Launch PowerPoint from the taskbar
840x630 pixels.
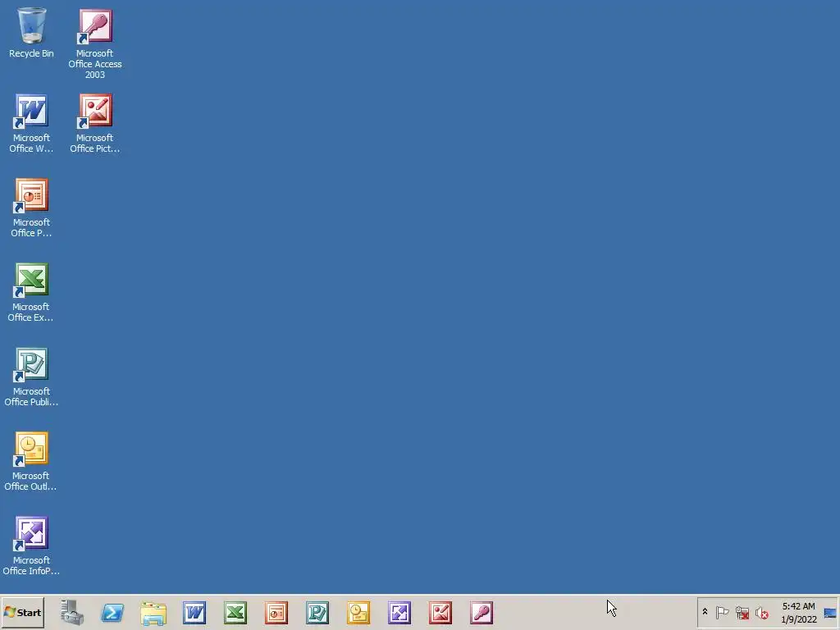(276, 612)
